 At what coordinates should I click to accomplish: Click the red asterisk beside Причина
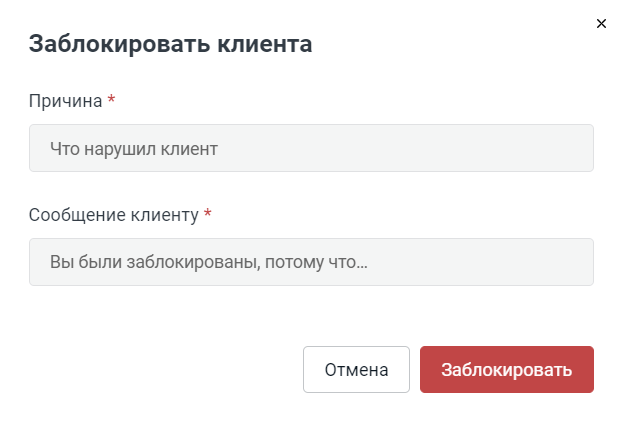click(x=111, y=101)
